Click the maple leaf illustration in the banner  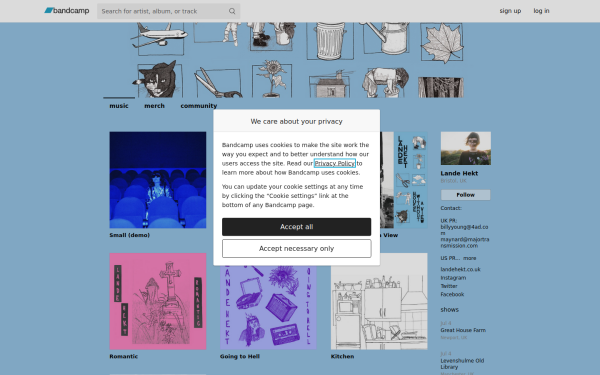pyautogui.click(x=442, y=42)
